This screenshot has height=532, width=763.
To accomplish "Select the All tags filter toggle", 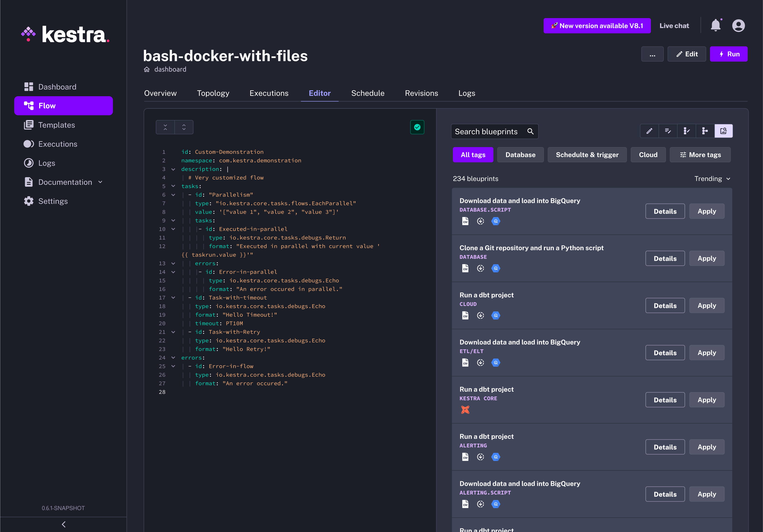I will point(473,154).
